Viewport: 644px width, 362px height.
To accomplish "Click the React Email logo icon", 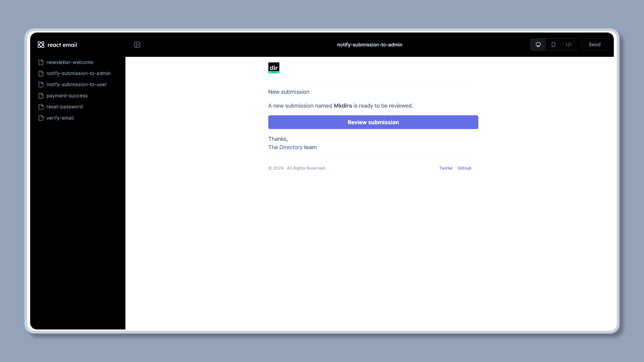I will [41, 44].
